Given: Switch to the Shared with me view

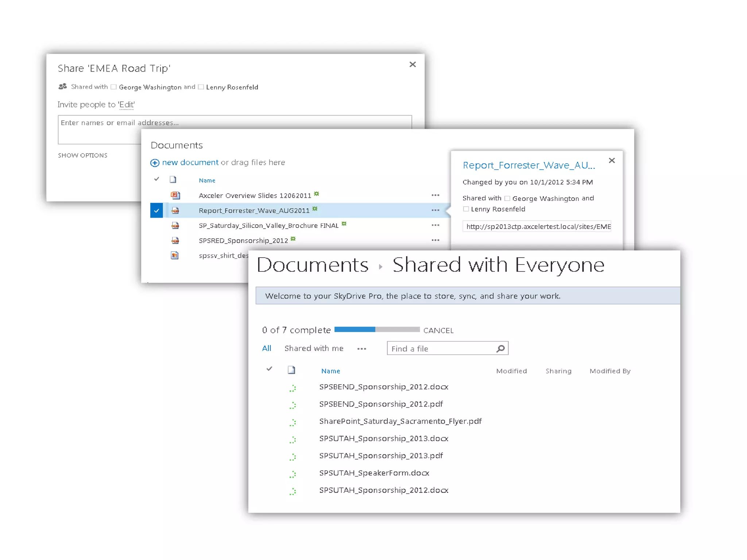Looking at the screenshot, I should (314, 349).
